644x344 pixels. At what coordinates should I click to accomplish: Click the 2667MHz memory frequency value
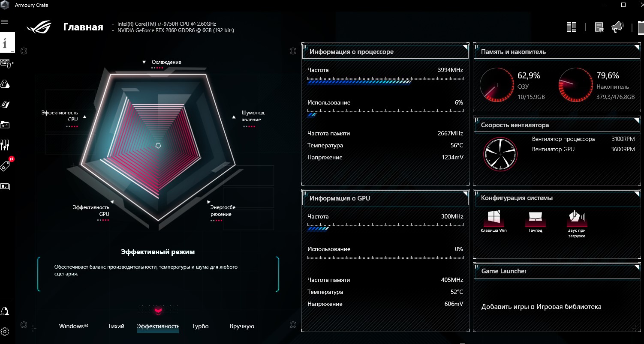pos(450,134)
